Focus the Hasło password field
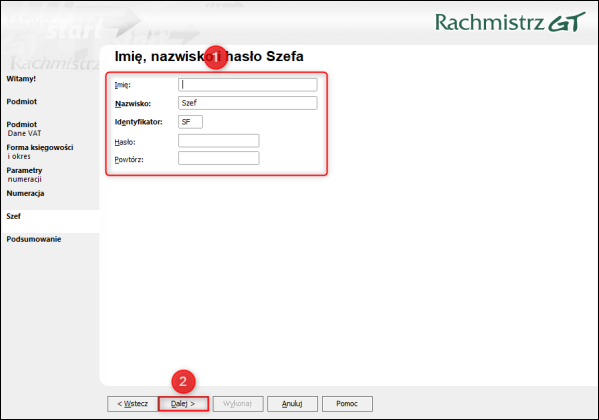Viewport: 599px width, 420px height. [219, 141]
